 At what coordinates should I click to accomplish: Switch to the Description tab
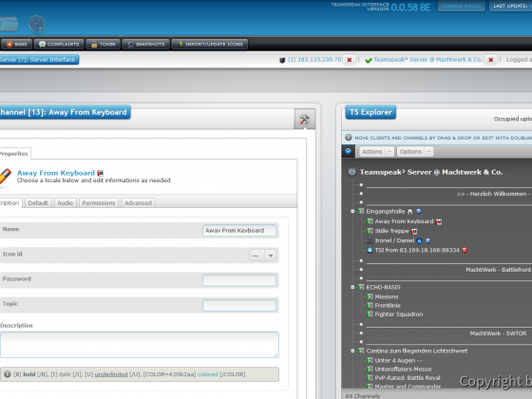click(10, 203)
